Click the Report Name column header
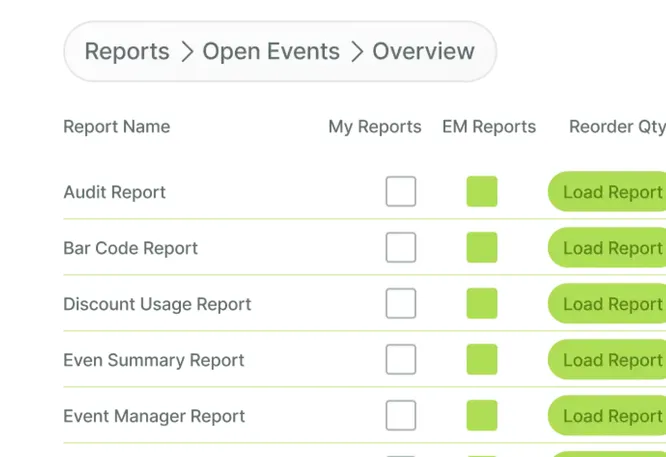Viewport: 666px width, 457px height. click(x=117, y=127)
